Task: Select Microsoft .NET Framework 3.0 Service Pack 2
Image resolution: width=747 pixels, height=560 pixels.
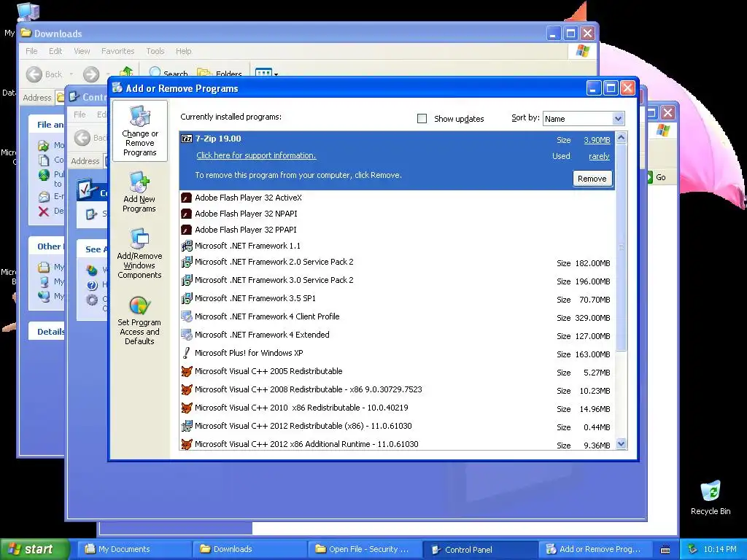Action: [397, 281]
